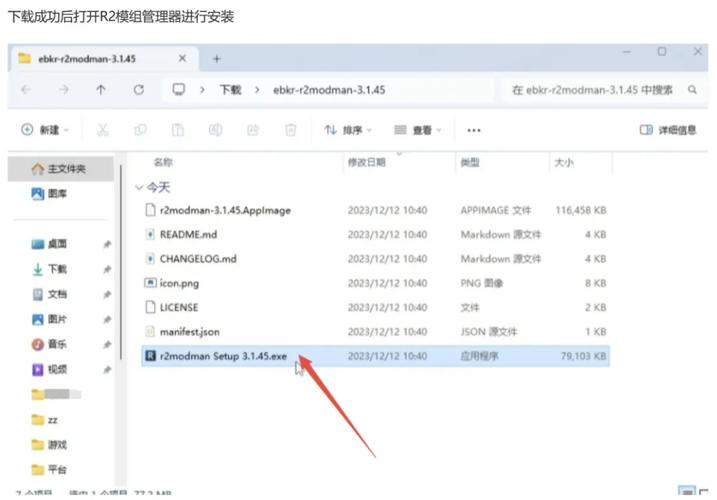Viewport: 717px width, 500px height.
Task: Click 应用程序 type of Setup exe
Action: coord(479,356)
